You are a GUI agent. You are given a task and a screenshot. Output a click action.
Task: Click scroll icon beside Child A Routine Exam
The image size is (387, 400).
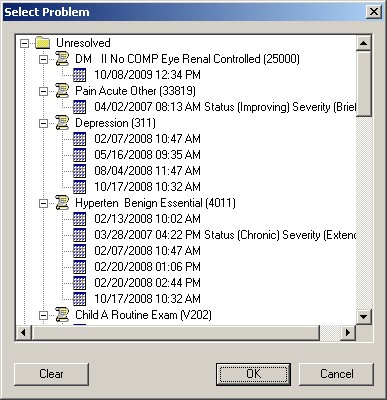coord(62,315)
